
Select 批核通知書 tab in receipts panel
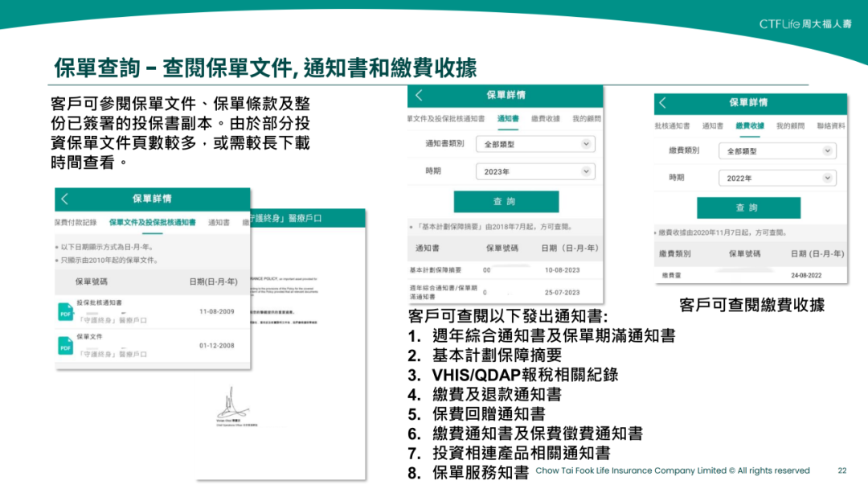click(x=672, y=126)
